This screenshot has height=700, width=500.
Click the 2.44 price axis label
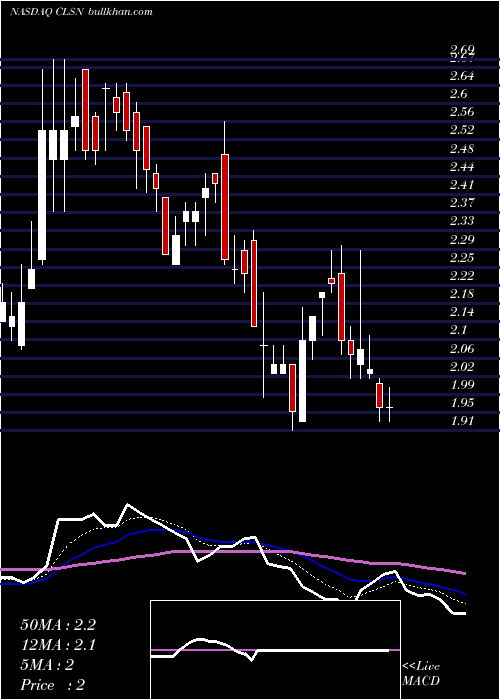tap(462, 167)
